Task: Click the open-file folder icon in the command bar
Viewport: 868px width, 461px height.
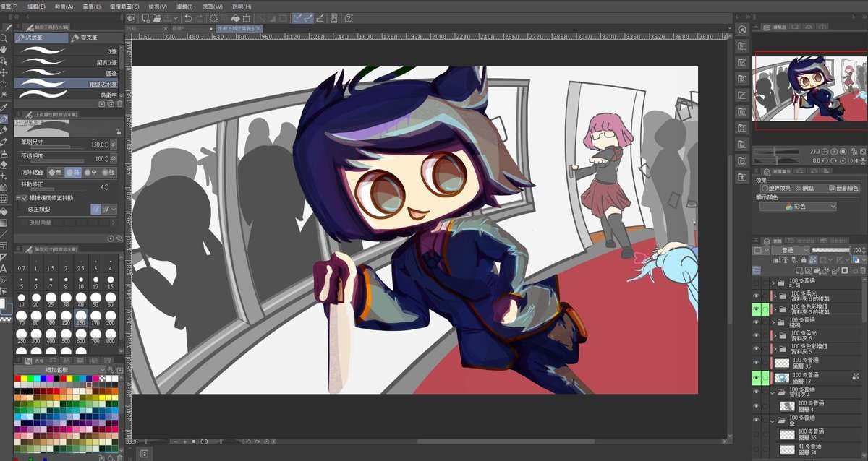Action: tap(156, 18)
